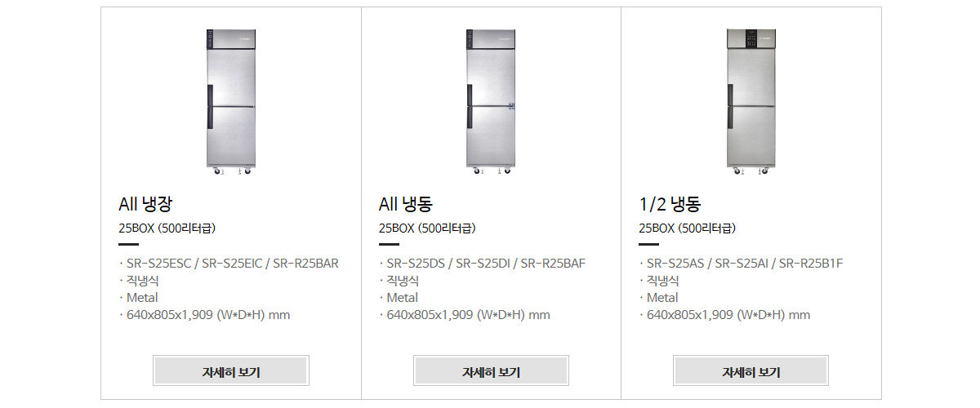This screenshot has height=408, width=980.
Task: Click 직냉식 spec in 1/2 냉동 card
Action: point(662,281)
